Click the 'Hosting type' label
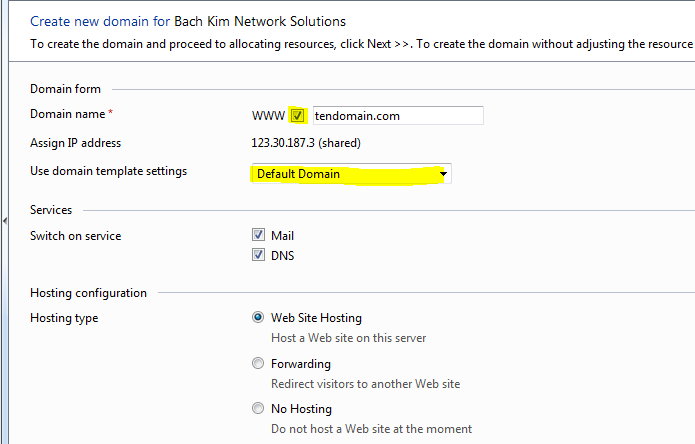 tap(64, 318)
